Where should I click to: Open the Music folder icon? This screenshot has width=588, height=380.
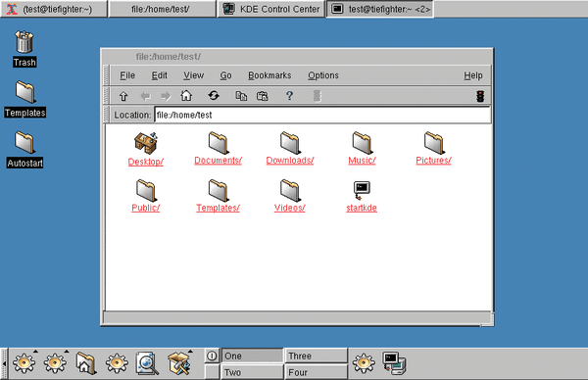[363, 143]
